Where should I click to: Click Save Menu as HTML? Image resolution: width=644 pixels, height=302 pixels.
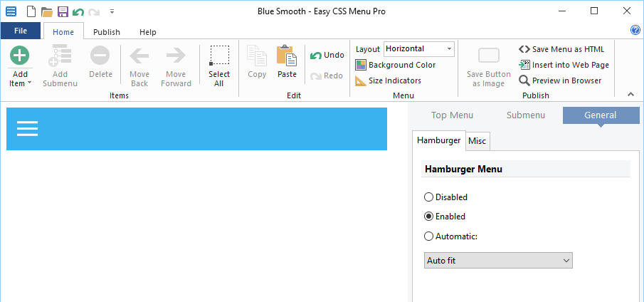[562, 49]
